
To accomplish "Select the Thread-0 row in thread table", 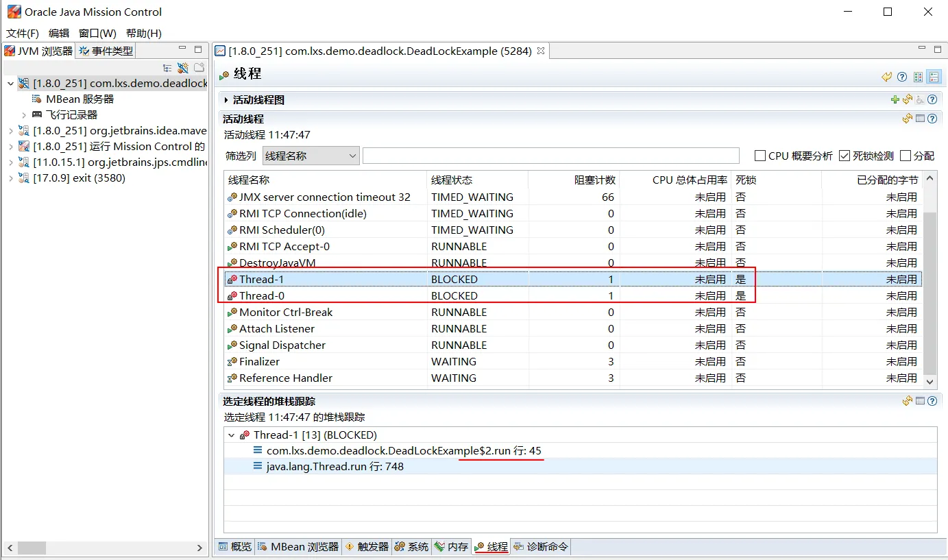I will click(573, 296).
